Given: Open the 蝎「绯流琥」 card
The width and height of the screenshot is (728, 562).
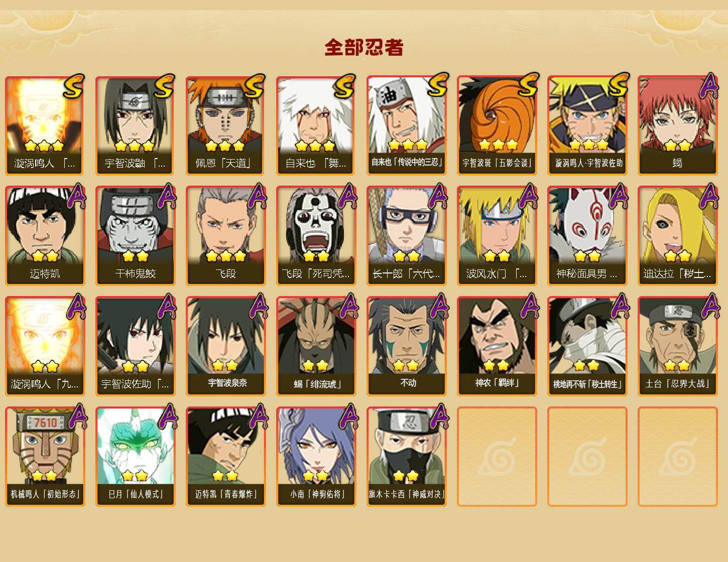Looking at the screenshot, I should pos(316,346).
